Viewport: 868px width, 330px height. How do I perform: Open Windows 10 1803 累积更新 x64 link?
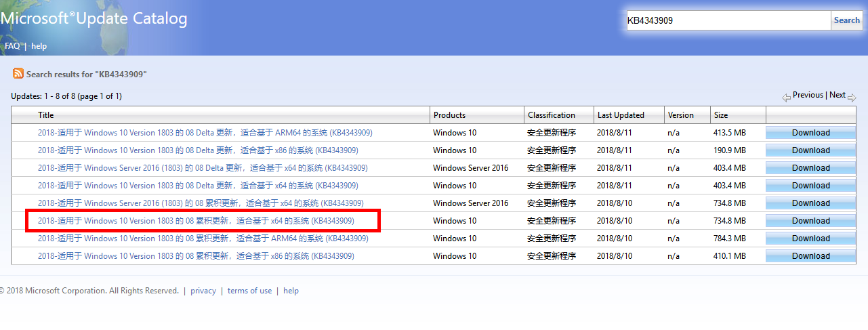click(196, 220)
